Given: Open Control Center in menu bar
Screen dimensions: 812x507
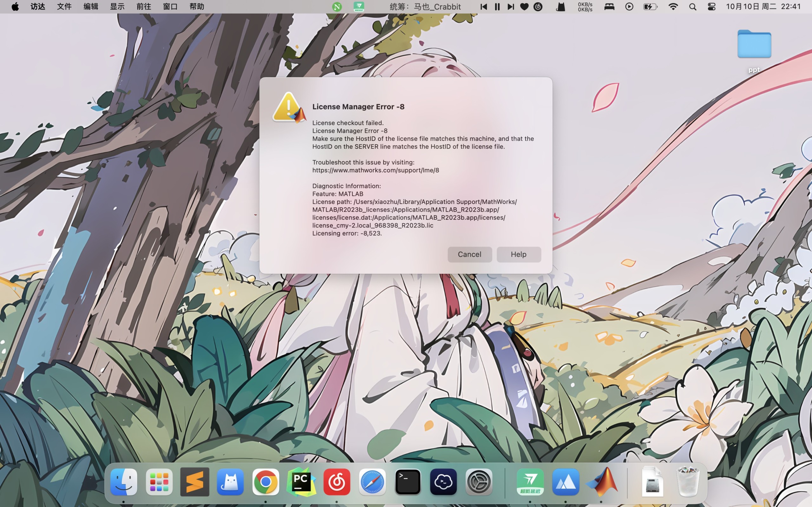Looking at the screenshot, I should (711, 7).
